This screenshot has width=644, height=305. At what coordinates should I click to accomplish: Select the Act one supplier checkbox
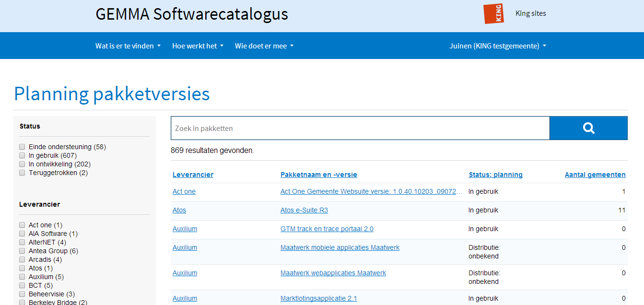point(22,225)
